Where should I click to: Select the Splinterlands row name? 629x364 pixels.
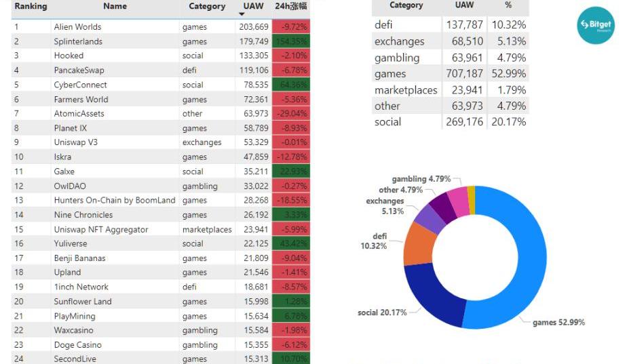pyautogui.click(x=78, y=41)
